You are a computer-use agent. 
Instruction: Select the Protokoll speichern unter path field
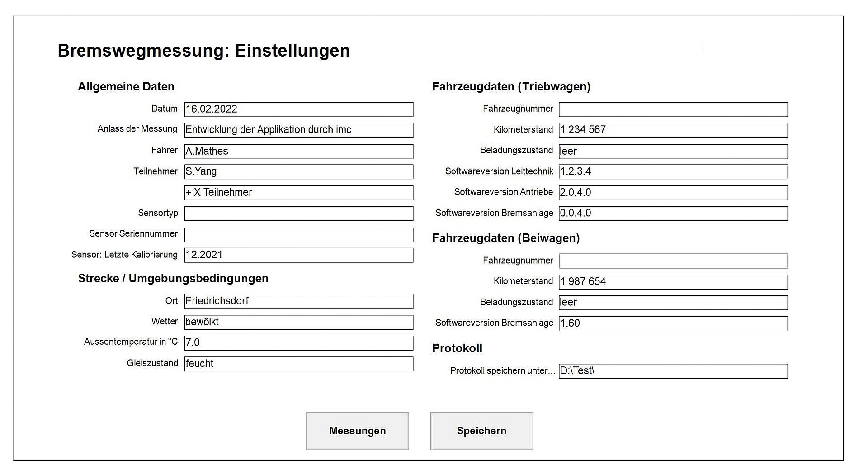673,371
